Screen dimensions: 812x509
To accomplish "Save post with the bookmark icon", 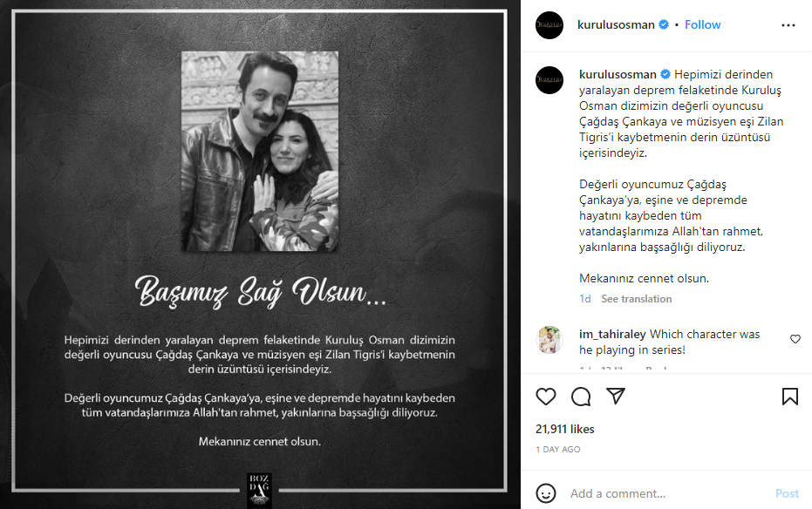I will tap(789, 397).
